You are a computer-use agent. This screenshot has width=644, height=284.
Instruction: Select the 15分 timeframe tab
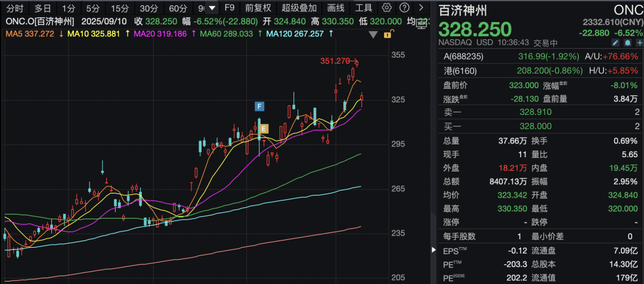coord(119,8)
